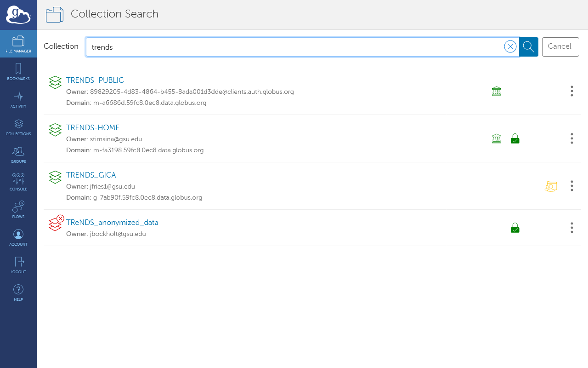The height and width of the screenshot is (368, 588).
Task: Open options menu for TRENDS_PUBLIC
Action: 572,91
